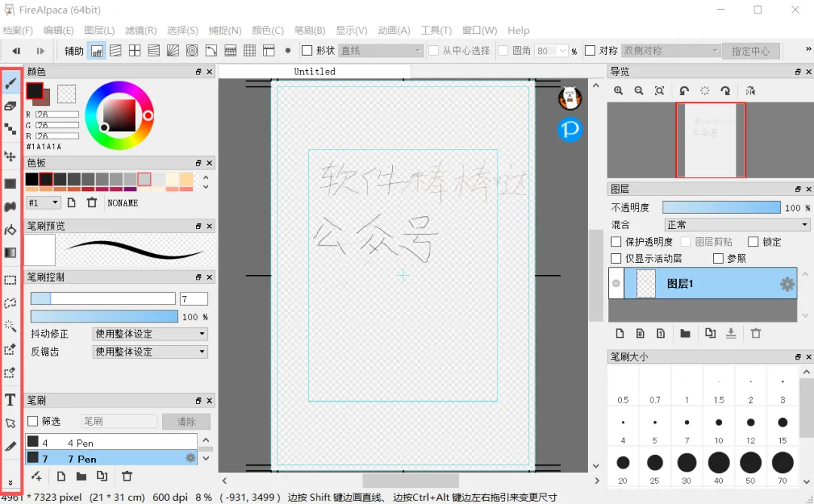The height and width of the screenshot is (504, 814).
Task: Select the Eraser tool in left toolbar
Action: [11, 106]
